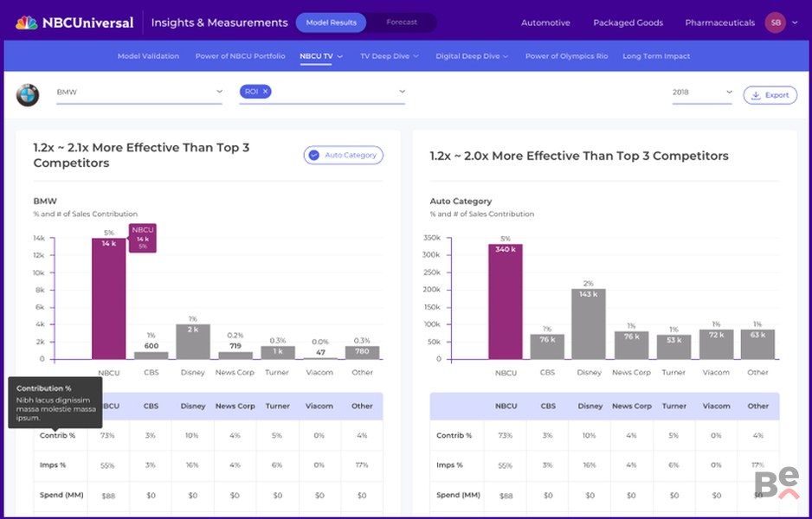
Task: Select the Turner bar in the BMW chart
Action: pyautogui.click(x=278, y=352)
